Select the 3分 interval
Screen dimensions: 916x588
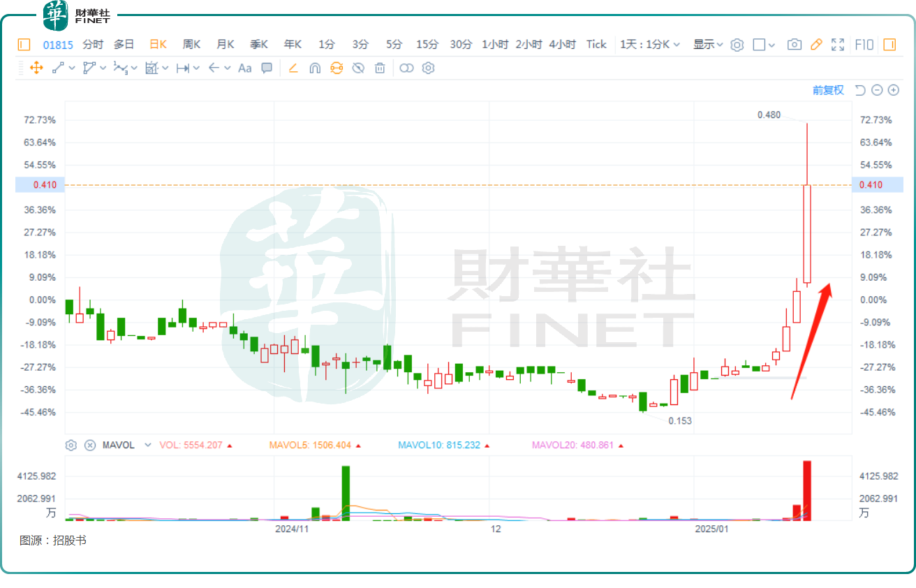(x=360, y=45)
